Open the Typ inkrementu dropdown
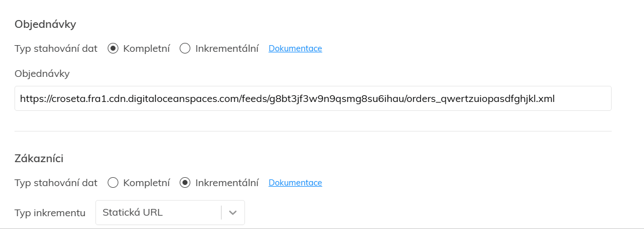Screen dimensions: 644x229 [170, 212]
